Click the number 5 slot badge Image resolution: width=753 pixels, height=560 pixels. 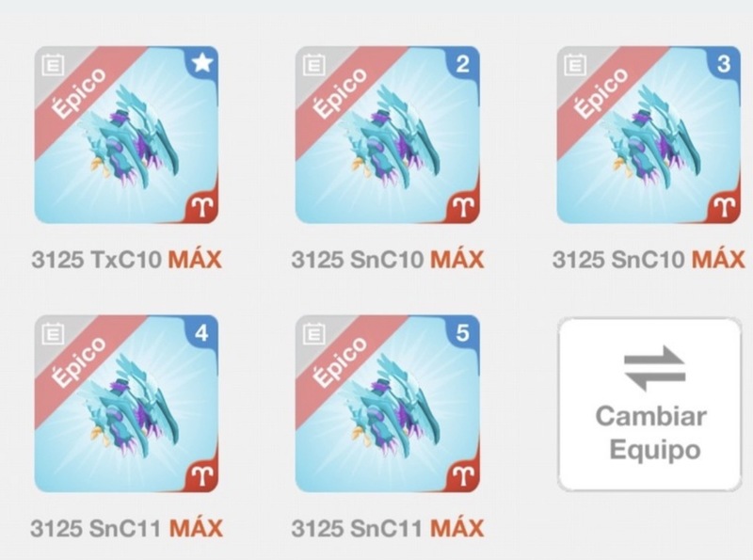462,332
